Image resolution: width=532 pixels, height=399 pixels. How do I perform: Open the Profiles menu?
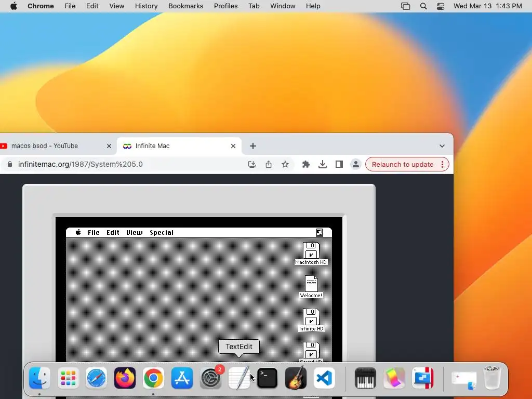225,6
